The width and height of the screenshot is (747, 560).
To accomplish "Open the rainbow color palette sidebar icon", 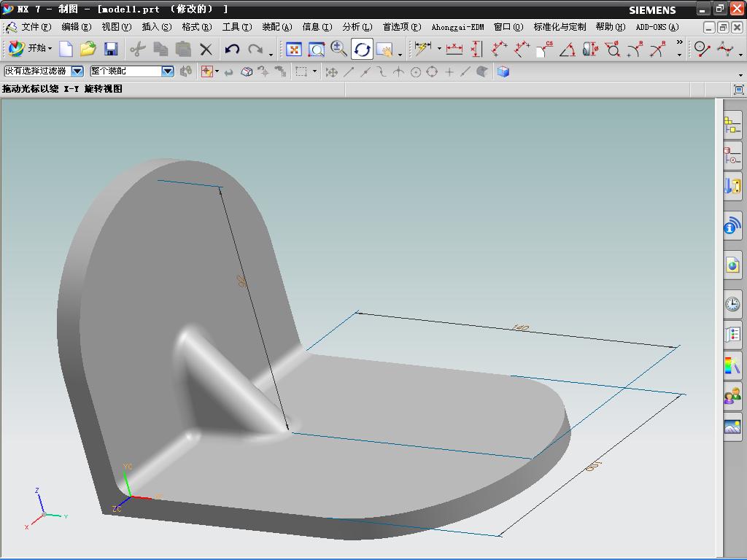I will [732, 365].
